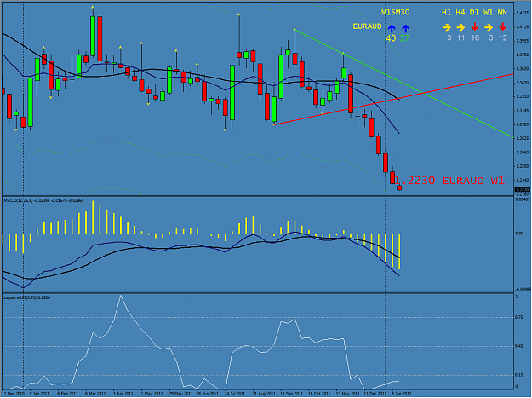Click the '29 May 2011' date label
The width and height of the screenshot is (532, 398).
(x=180, y=394)
